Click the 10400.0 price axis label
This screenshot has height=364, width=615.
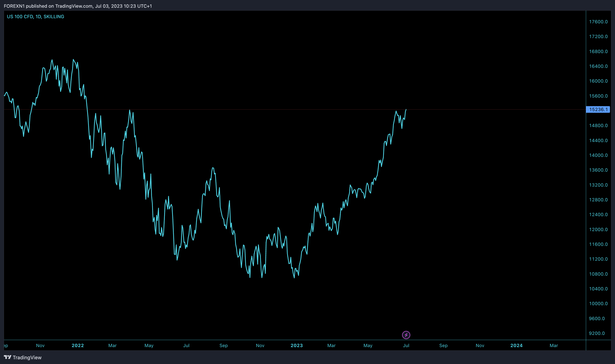[598, 289]
